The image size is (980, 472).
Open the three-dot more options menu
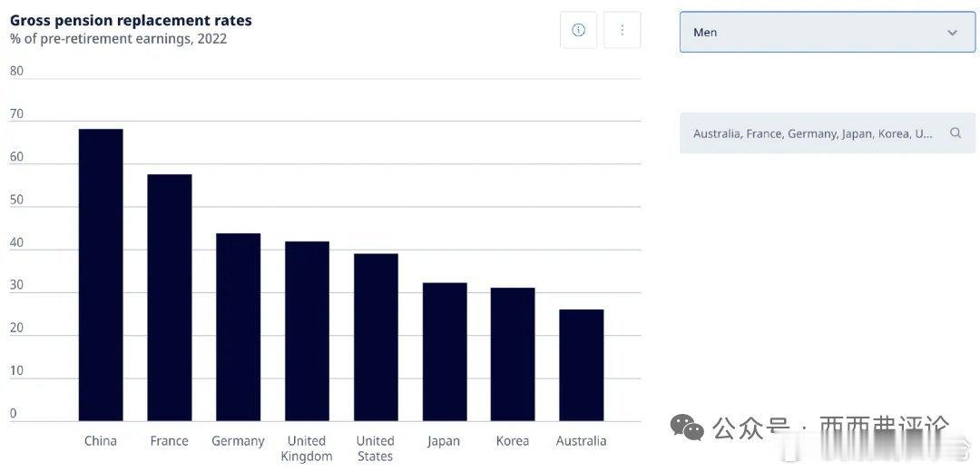coord(622,30)
